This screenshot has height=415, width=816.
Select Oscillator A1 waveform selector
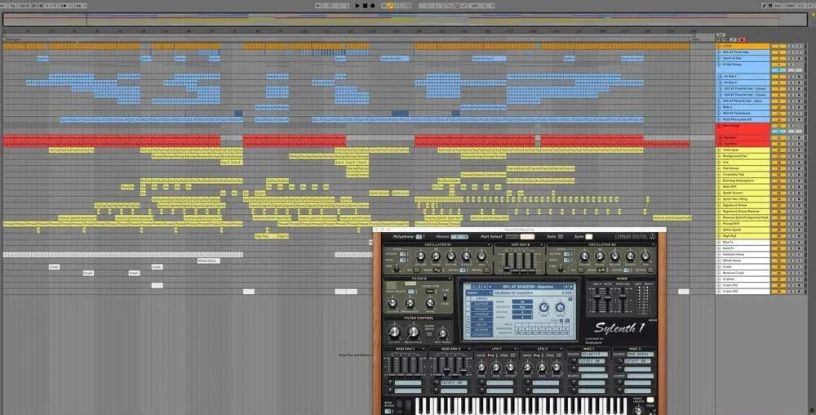(438, 270)
